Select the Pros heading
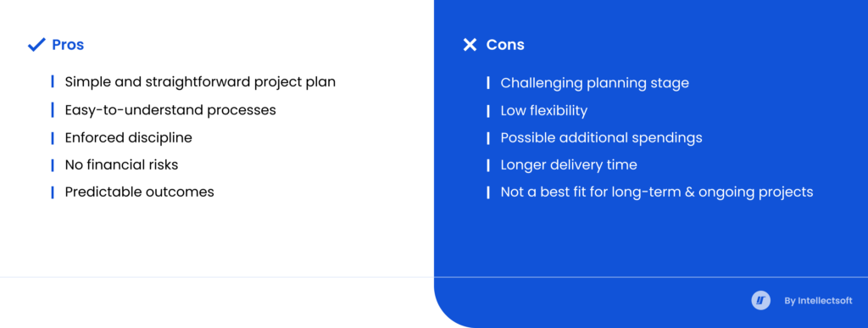868x328 pixels. click(68, 45)
